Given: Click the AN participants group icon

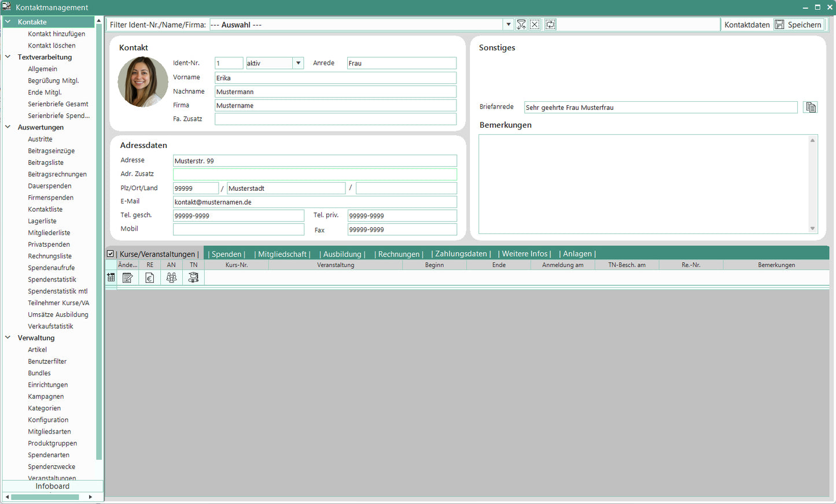Looking at the screenshot, I should point(171,277).
